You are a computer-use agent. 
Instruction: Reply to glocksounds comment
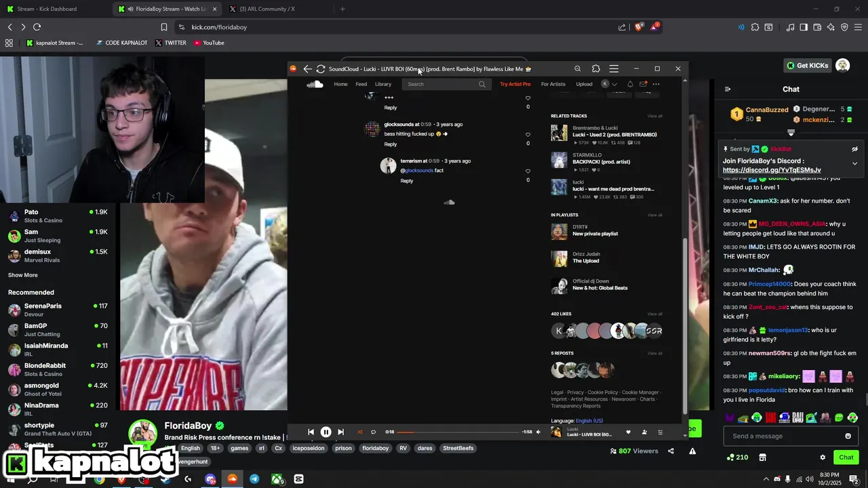click(x=391, y=144)
